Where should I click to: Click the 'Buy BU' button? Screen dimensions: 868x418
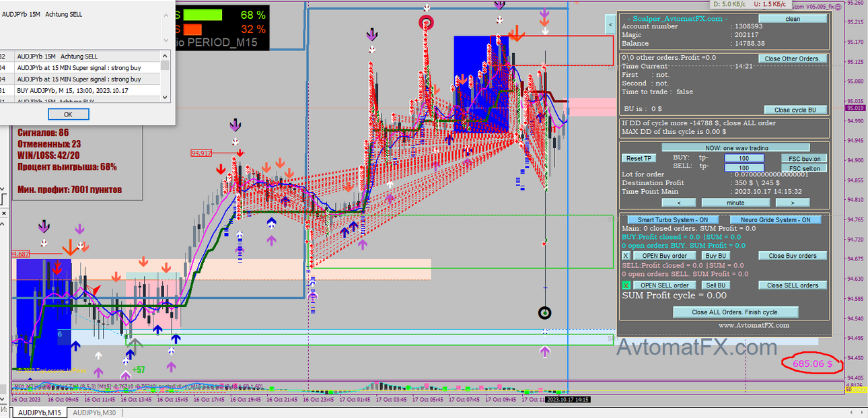point(715,256)
